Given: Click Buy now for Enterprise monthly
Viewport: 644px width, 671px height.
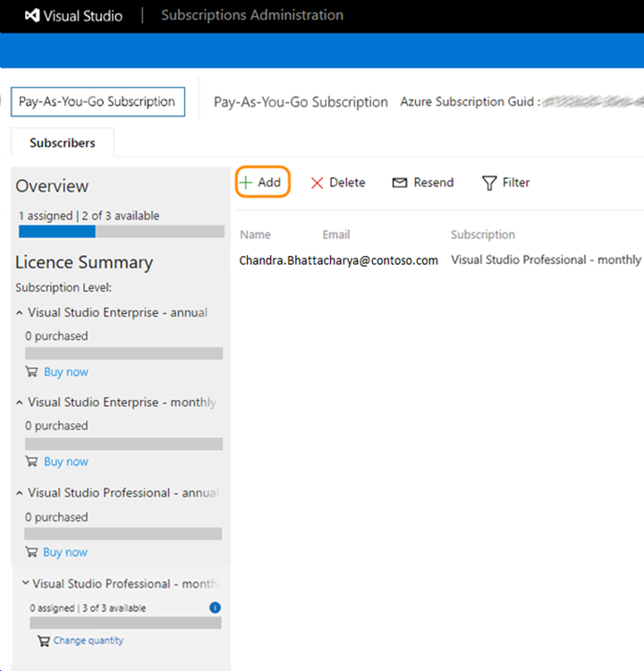Looking at the screenshot, I should (x=65, y=462).
